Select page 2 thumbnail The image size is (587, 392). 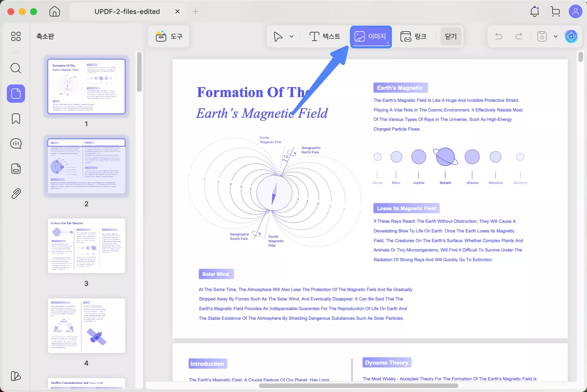click(86, 166)
